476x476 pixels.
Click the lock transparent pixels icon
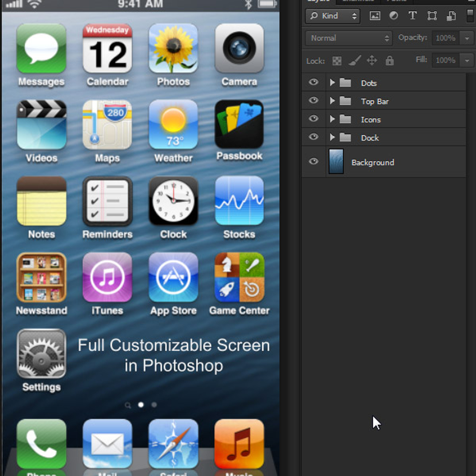coord(337,61)
